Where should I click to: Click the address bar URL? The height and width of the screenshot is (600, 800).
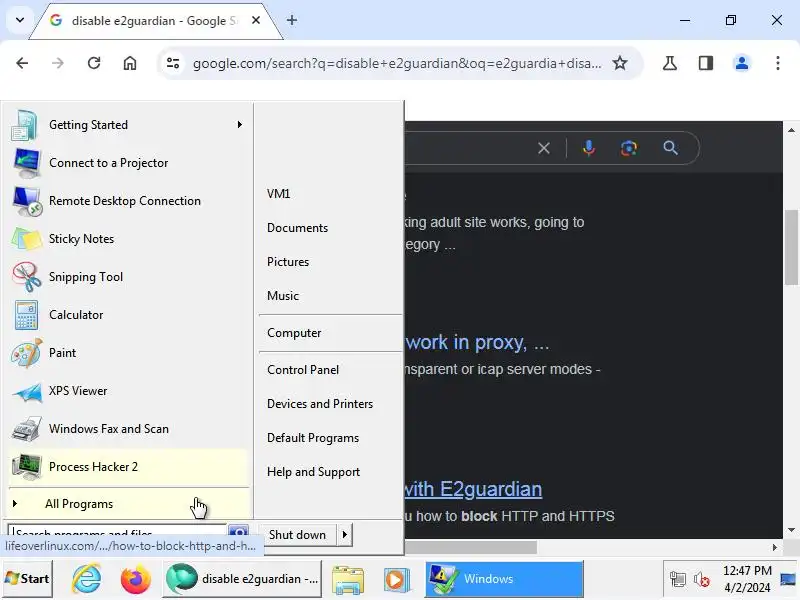[x=397, y=63]
